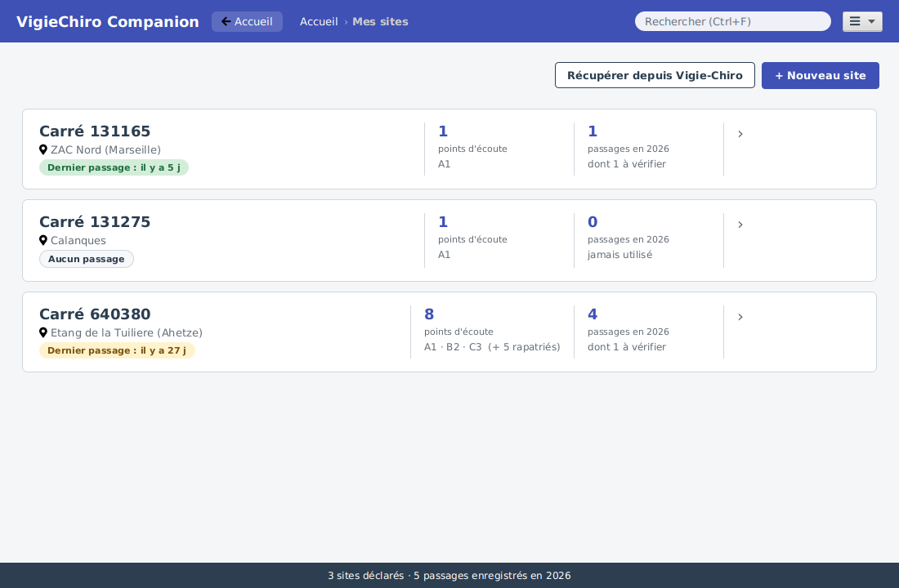
Task: Click the Récupérer depuis Vigie-Chiro button
Action: 655,75
